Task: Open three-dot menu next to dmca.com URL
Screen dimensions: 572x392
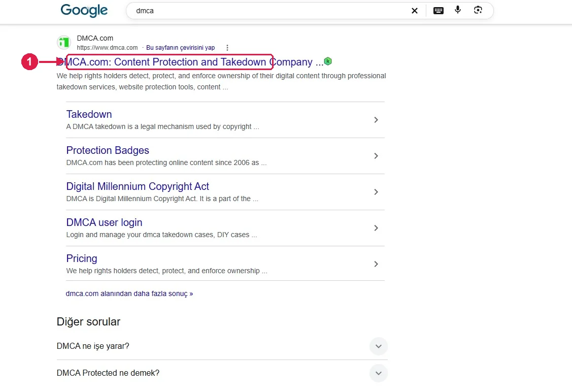Action: tap(227, 48)
